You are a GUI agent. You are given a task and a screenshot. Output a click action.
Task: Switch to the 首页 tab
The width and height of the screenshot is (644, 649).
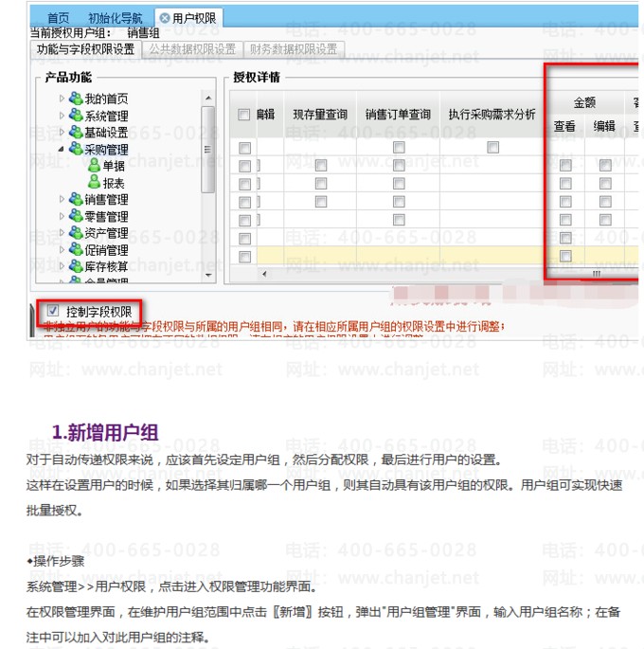tap(59, 18)
